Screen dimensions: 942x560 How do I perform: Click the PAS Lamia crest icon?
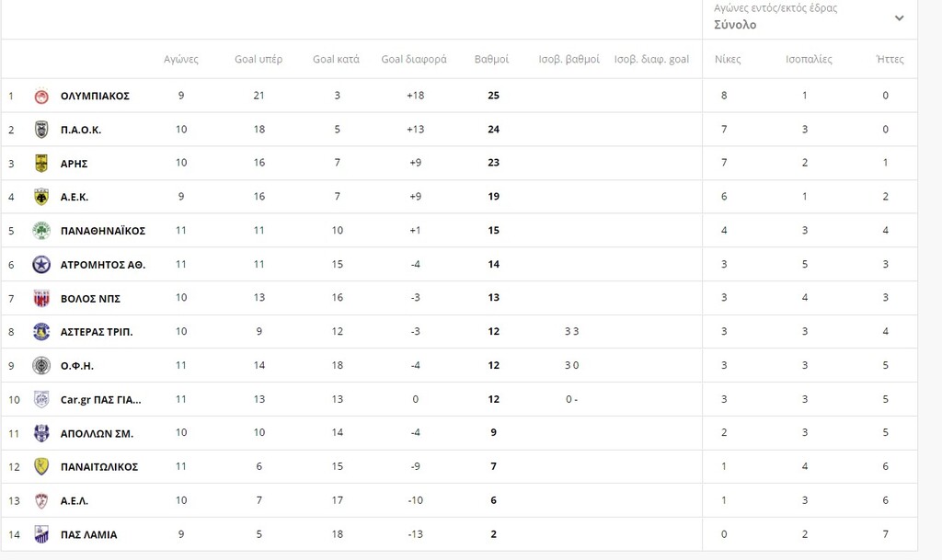pos(41,534)
